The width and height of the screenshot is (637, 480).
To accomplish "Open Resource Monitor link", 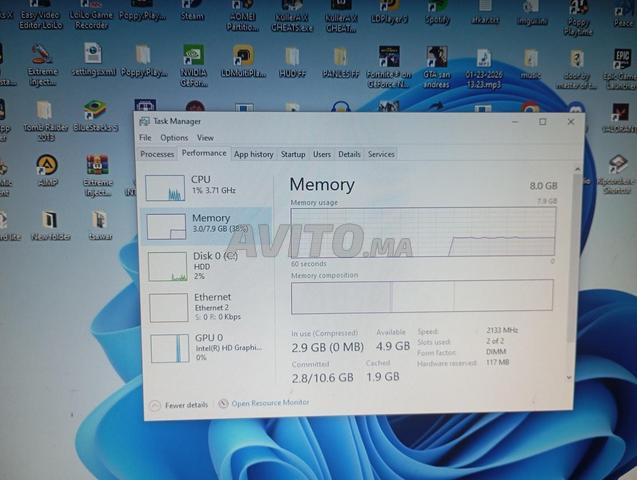I will click(270, 403).
